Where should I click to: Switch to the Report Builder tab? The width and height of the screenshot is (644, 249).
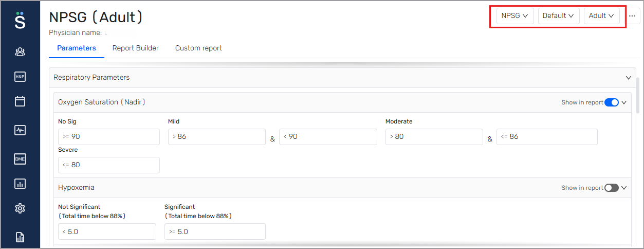click(x=136, y=48)
